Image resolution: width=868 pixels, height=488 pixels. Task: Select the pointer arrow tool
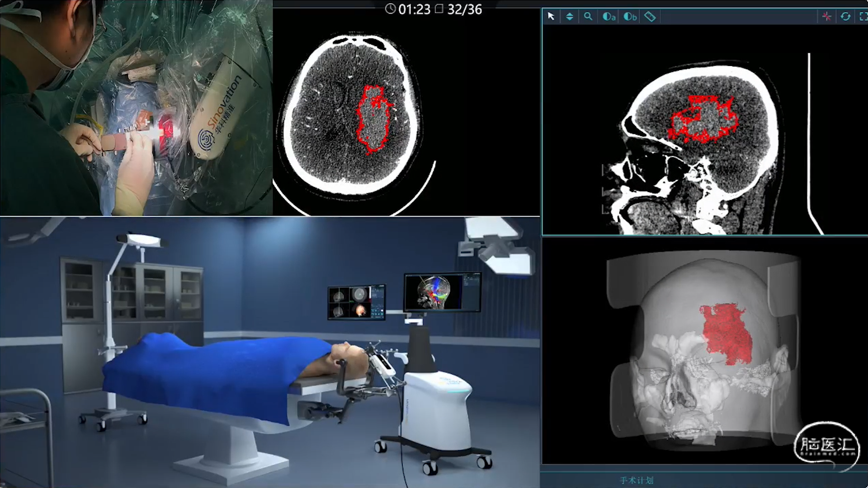point(551,17)
